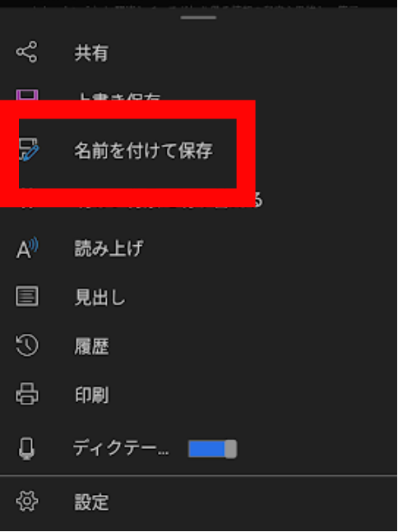Image resolution: width=398 pixels, height=532 pixels.
Task: Tap the purple 上書き保存 floppy disk icon
Action: click(27, 95)
